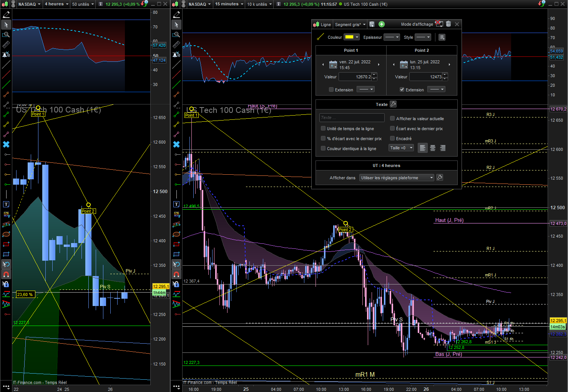Uncheck the Point 2 Extension checkbox
Image resolution: width=568 pixels, height=392 pixels.
tap(402, 89)
